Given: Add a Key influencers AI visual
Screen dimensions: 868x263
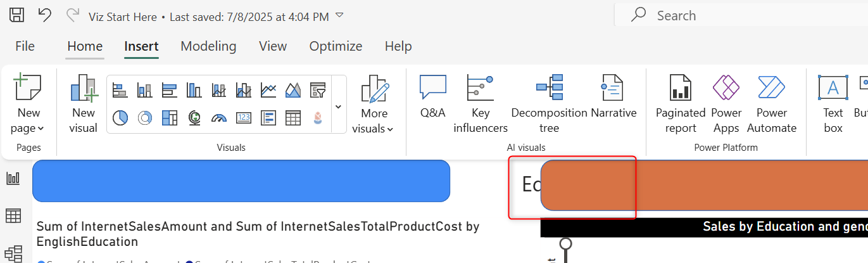Looking at the screenshot, I should pyautogui.click(x=481, y=105).
